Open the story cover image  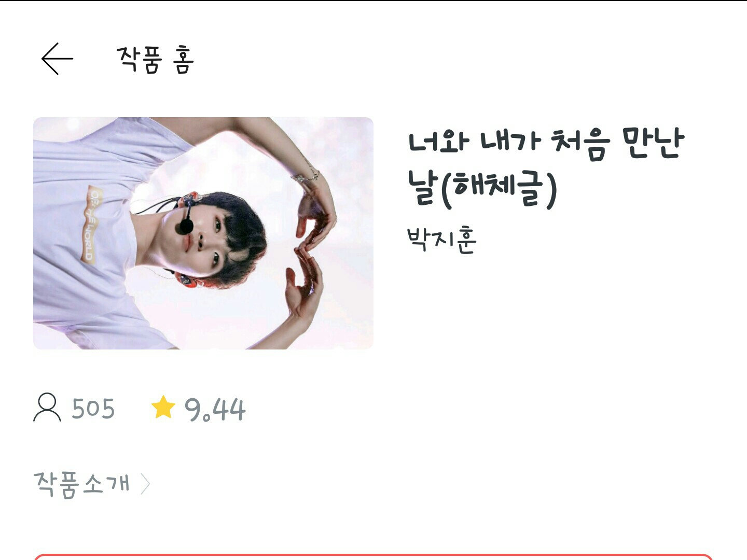coord(203,233)
